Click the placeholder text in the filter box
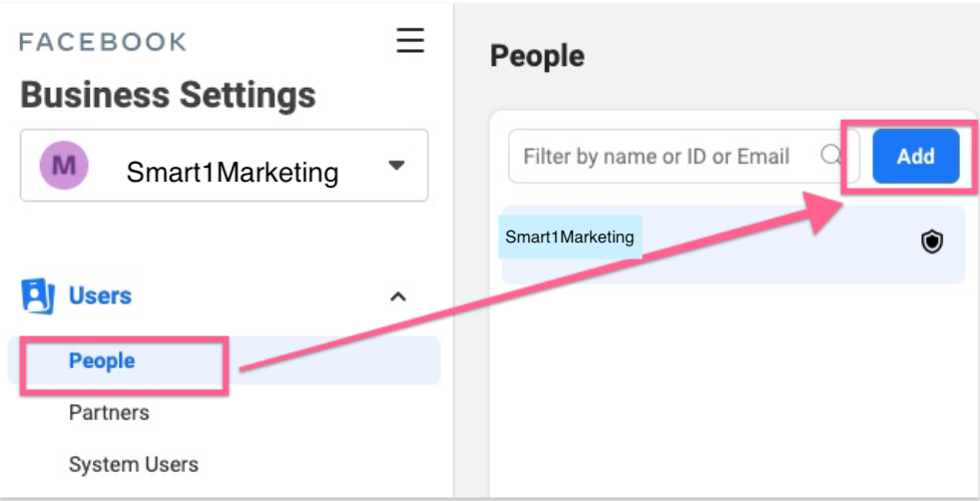980x501 pixels. [x=656, y=157]
